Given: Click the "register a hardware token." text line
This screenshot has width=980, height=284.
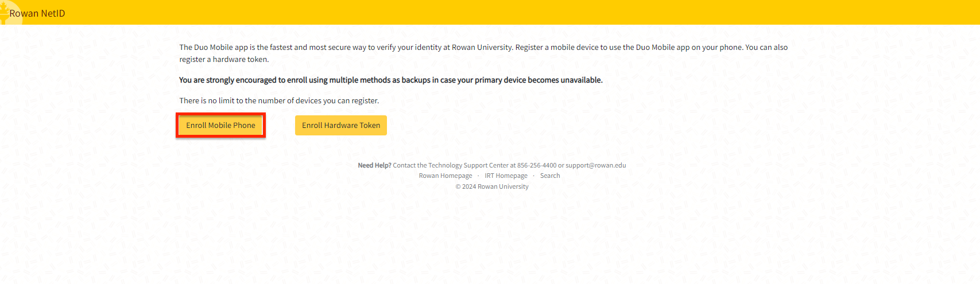Looking at the screenshot, I should pyautogui.click(x=224, y=59).
